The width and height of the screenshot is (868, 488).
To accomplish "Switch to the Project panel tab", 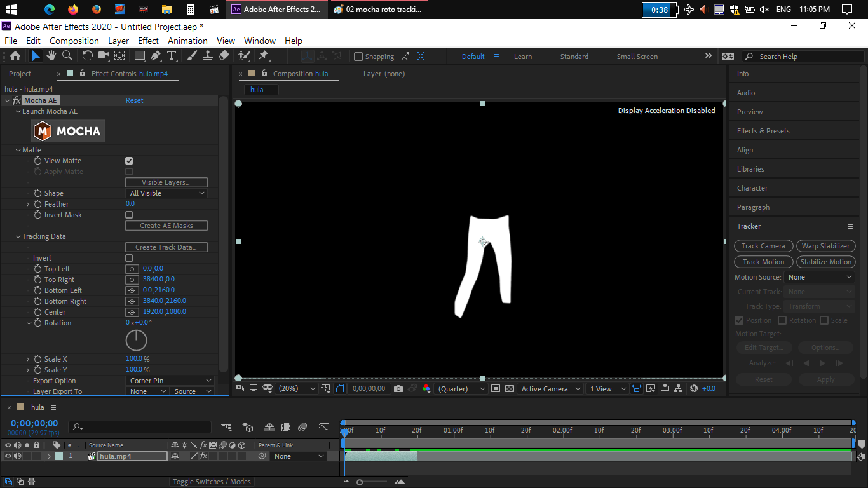I will 20,74.
